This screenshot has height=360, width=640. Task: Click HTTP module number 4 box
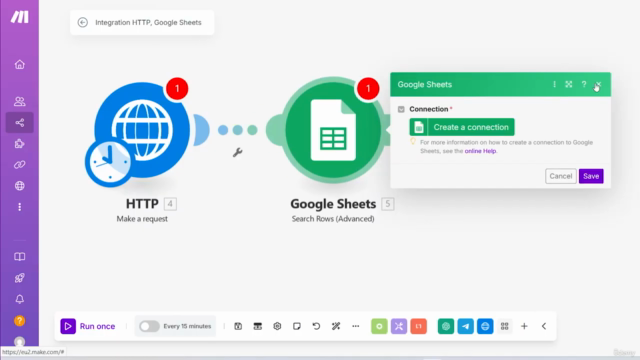pyautogui.click(x=170, y=204)
